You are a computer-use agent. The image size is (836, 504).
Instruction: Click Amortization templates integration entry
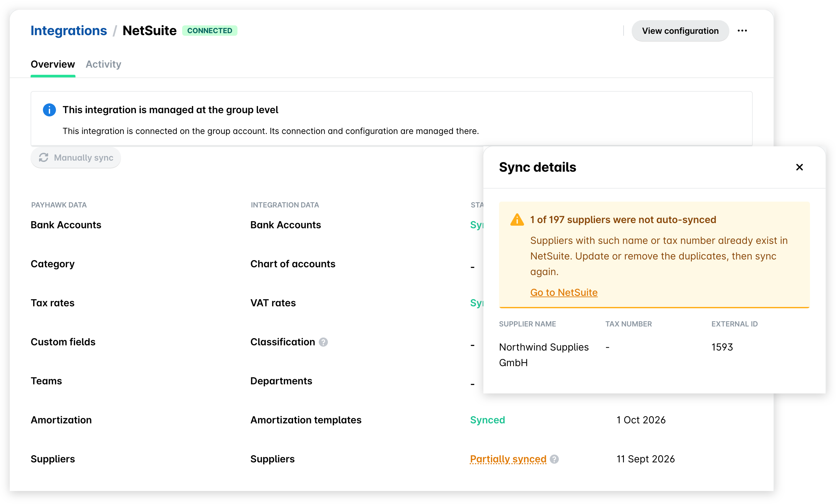tap(306, 420)
